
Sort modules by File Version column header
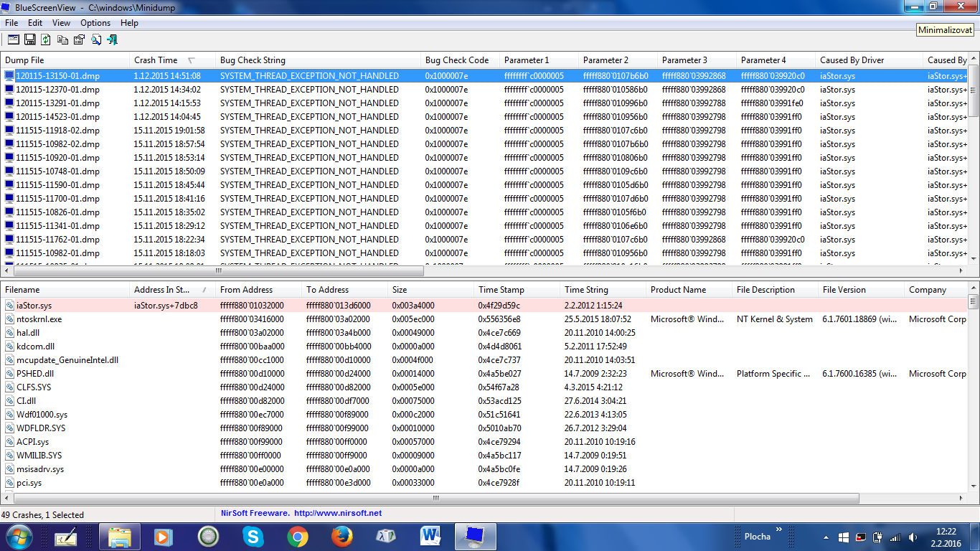click(862, 290)
